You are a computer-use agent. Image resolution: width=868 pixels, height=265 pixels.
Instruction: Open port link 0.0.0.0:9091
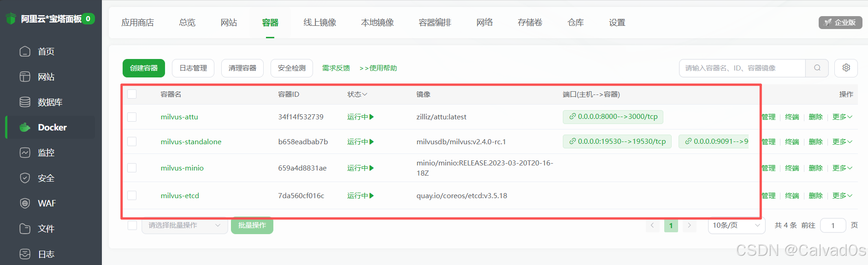point(714,141)
